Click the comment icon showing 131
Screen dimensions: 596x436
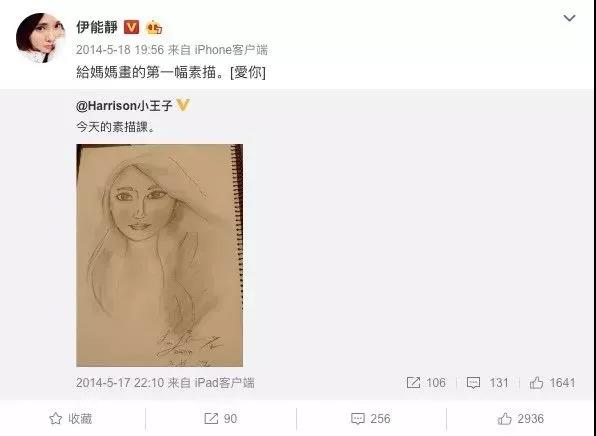coord(473,382)
